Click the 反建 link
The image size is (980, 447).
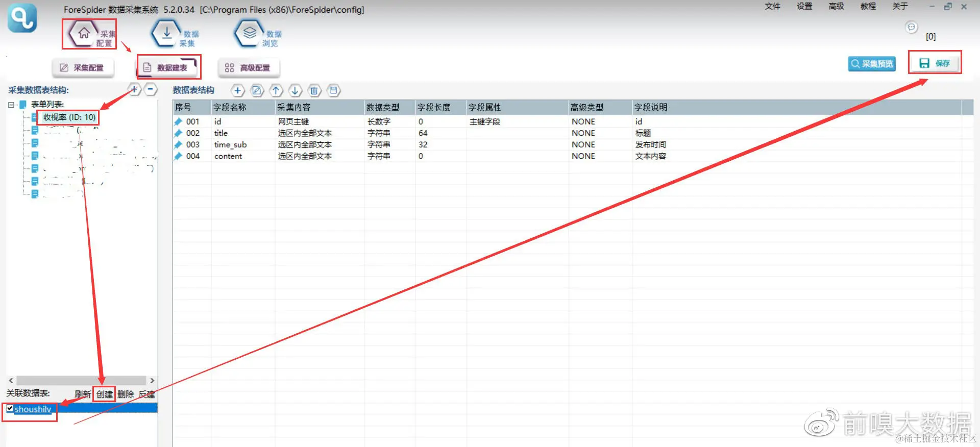click(x=147, y=394)
